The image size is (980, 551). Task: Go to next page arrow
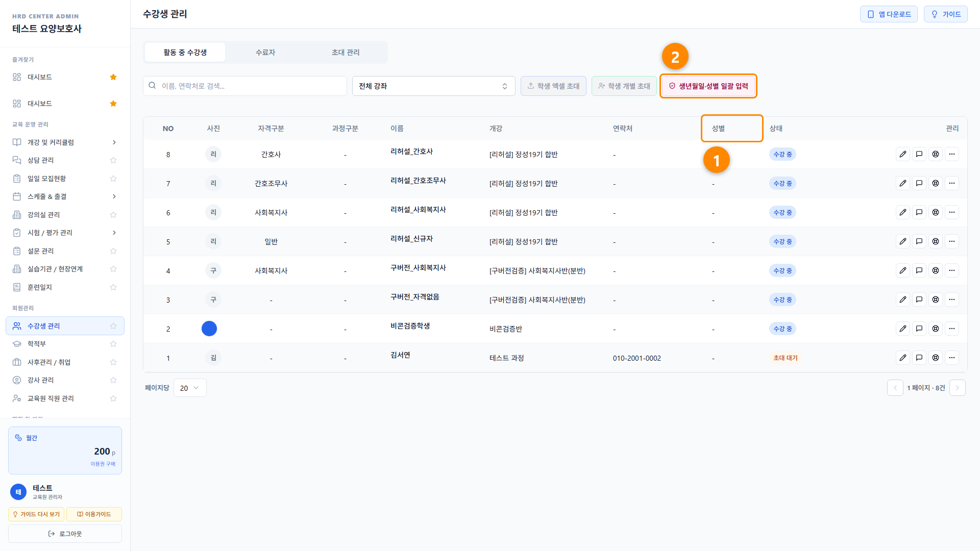click(x=957, y=388)
